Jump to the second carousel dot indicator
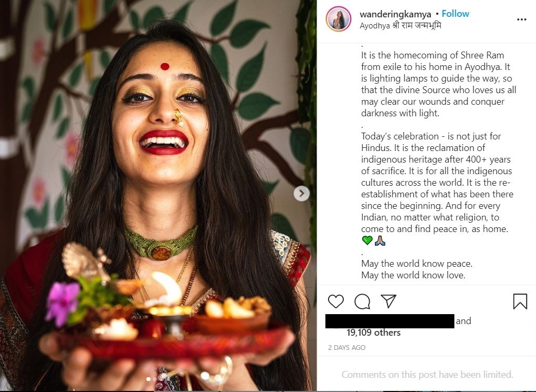 (155, 379)
